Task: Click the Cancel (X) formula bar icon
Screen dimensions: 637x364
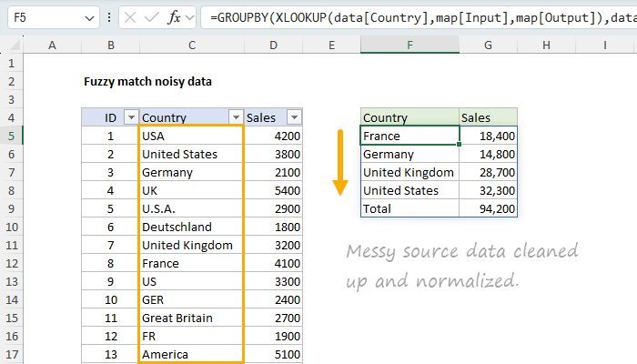Action: (130, 17)
